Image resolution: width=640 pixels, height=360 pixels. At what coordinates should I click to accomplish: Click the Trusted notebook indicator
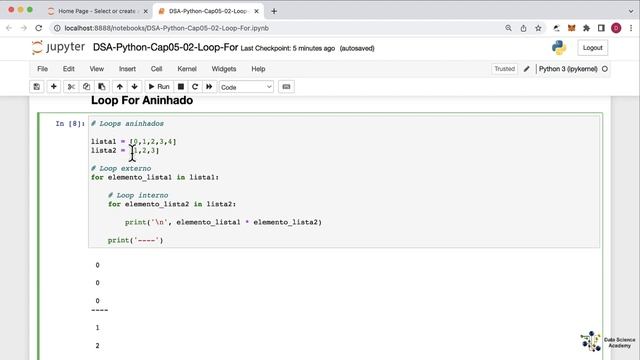pos(504,69)
